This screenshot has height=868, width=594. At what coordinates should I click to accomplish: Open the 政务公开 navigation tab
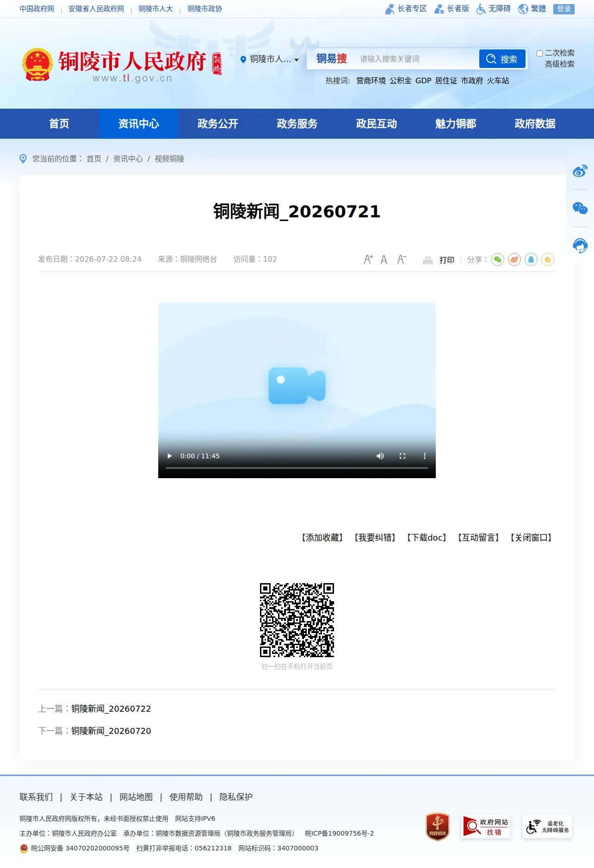pyautogui.click(x=218, y=124)
